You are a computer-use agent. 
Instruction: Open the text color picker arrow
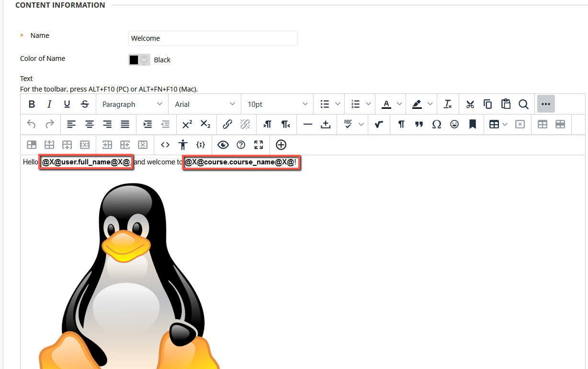click(399, 104)
